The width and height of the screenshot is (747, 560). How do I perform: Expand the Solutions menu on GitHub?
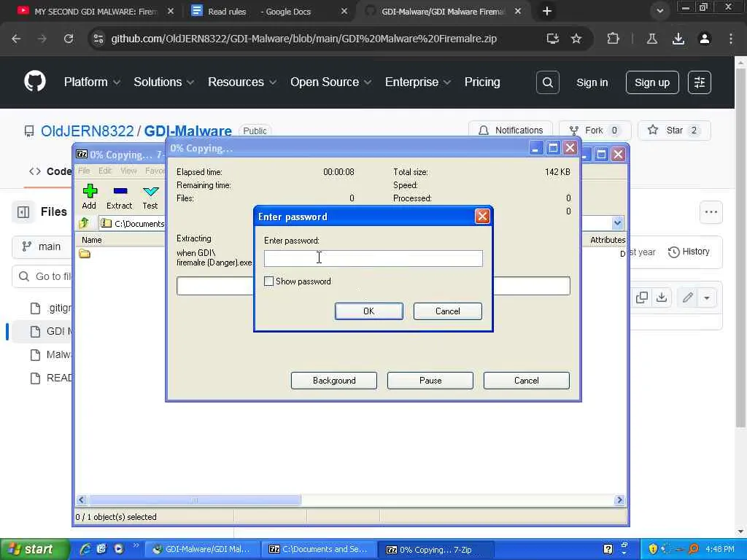[163, 82]
